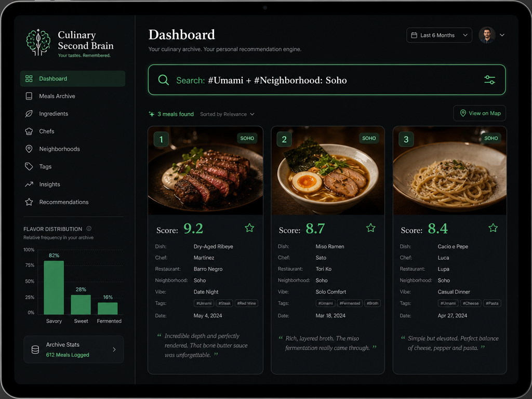This screenshot has height=399, width=532.
Task: Go to the Tags section
Action: [73, 167]
